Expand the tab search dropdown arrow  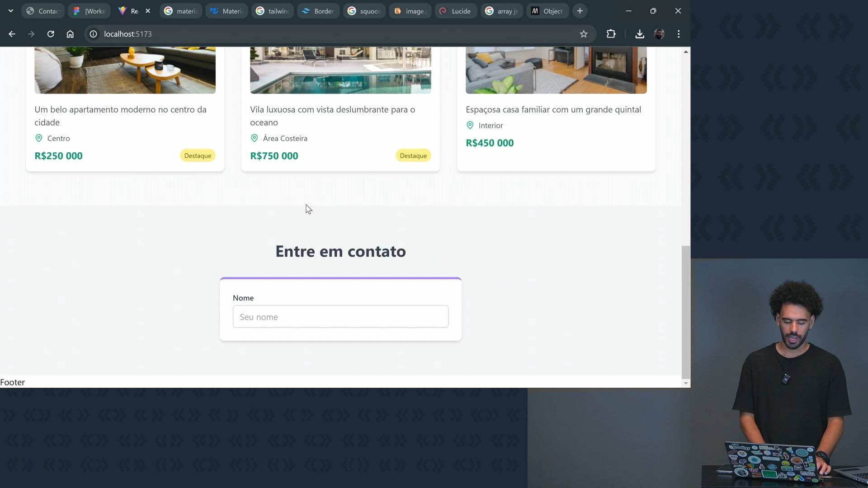point(11,11)
